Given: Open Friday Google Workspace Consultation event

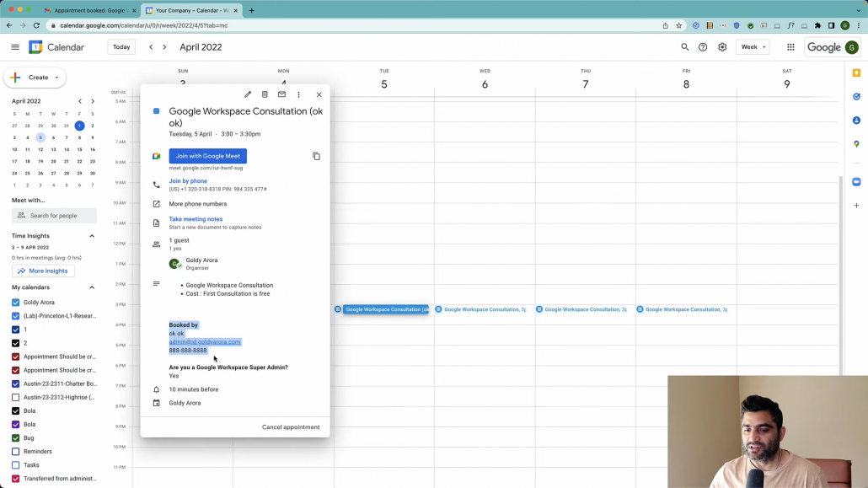Looking at the screenshot, I should tap(682, 309).
